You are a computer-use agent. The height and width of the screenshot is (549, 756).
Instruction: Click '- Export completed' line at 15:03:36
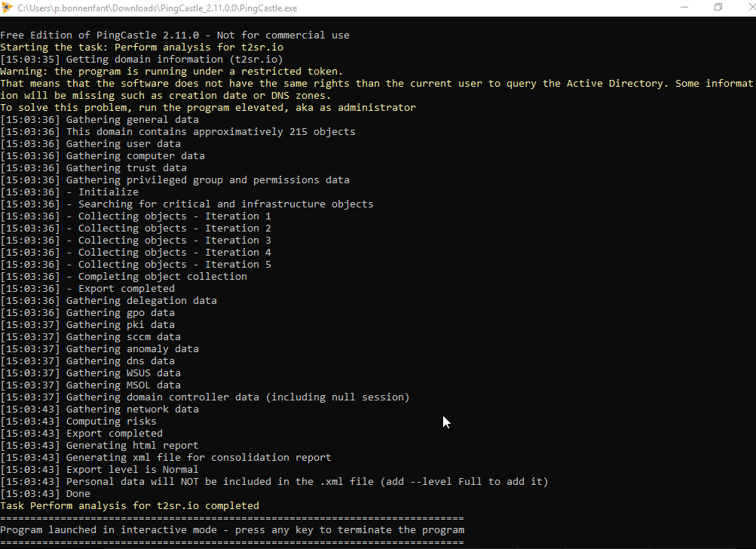(x=87, y=289)
